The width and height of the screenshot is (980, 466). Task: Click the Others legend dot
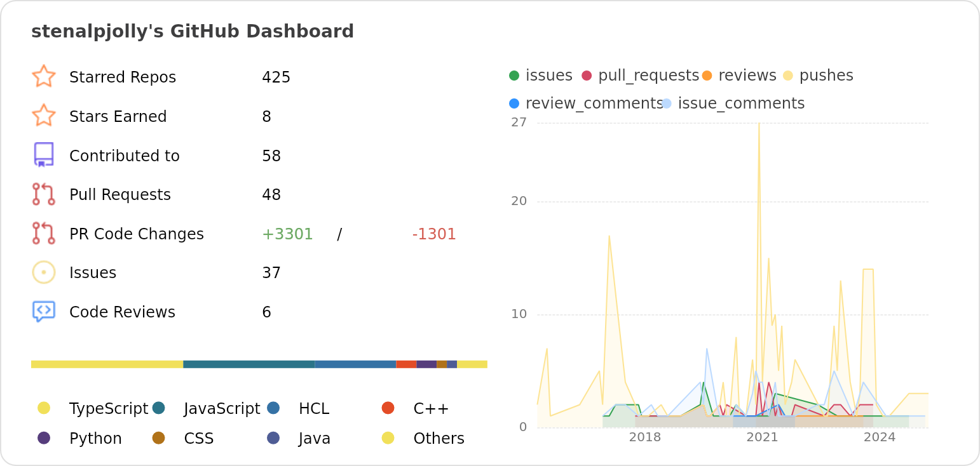click(388, 437)
